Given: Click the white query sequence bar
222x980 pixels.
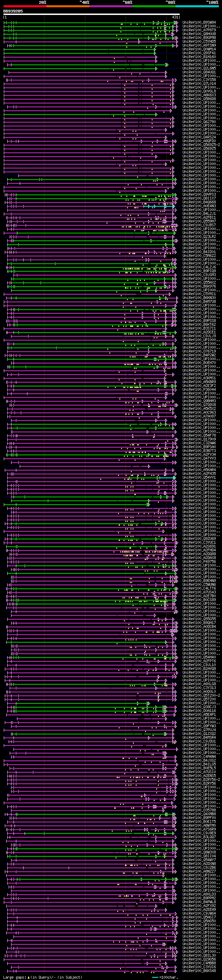Looking at the screenshot, I should 92,15.
